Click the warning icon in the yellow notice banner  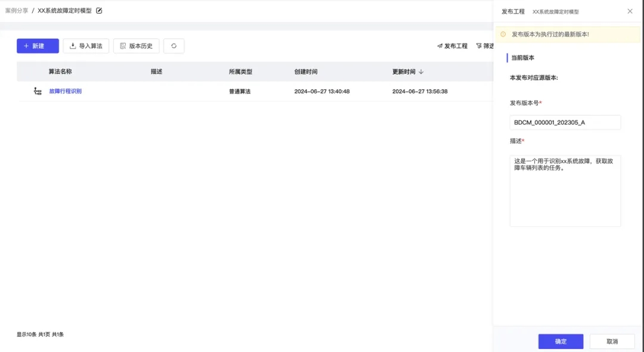[x=503, y=35]
